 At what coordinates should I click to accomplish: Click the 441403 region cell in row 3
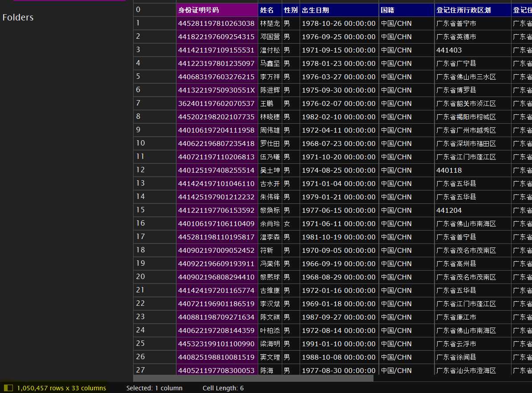(473, 50)
